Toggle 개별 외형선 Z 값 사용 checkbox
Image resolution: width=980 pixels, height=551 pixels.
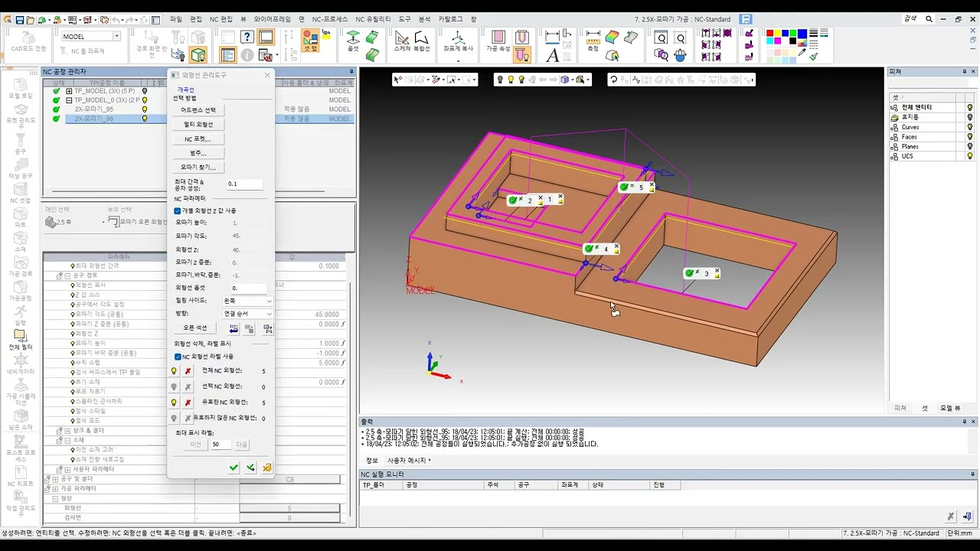coord(178,210)
